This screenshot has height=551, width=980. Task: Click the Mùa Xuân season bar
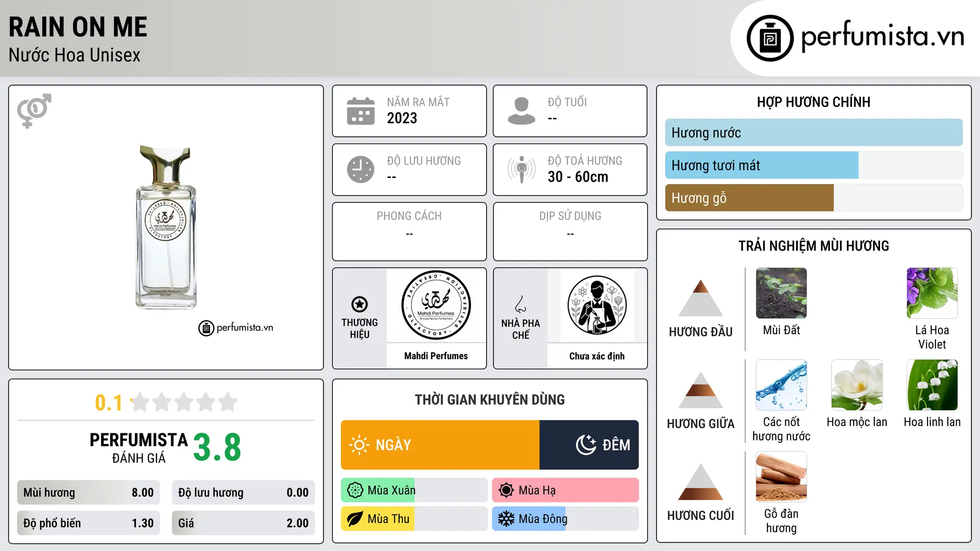(x=414, y=490)
